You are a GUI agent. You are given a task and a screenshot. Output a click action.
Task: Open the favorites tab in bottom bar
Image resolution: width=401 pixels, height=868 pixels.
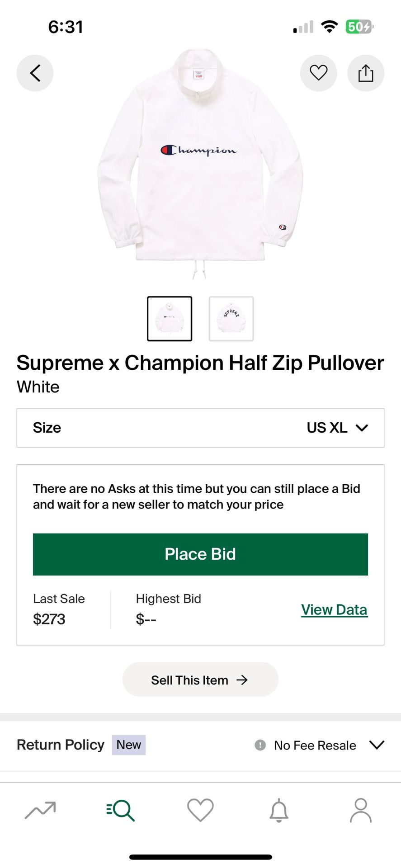click(200, 810)
